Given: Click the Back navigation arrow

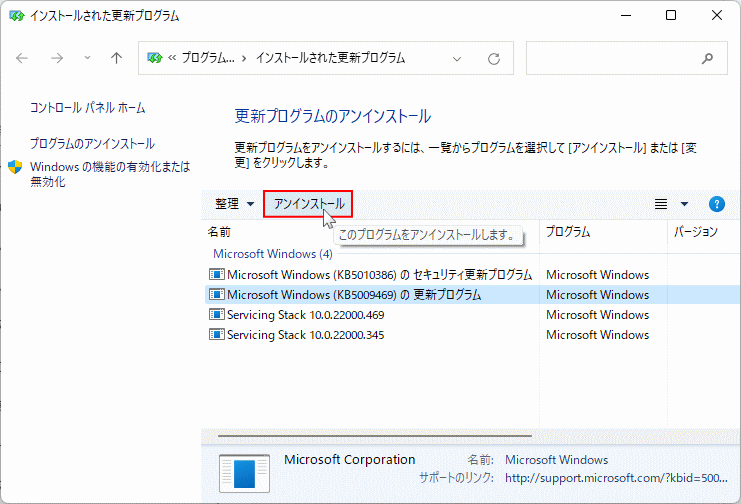Looking at the screenshot, I should (22, 58).
